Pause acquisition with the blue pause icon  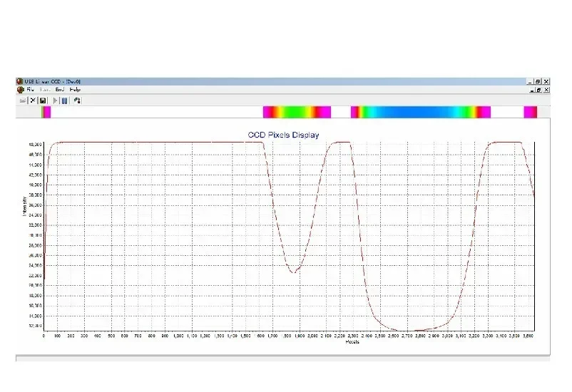pyautogui.click(x=65, y=100)
